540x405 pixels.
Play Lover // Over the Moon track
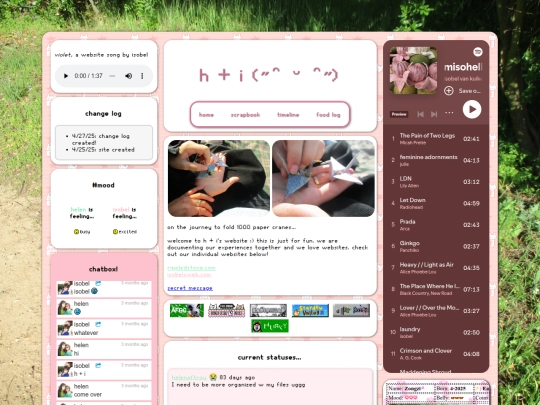click(x=436, y=311)
